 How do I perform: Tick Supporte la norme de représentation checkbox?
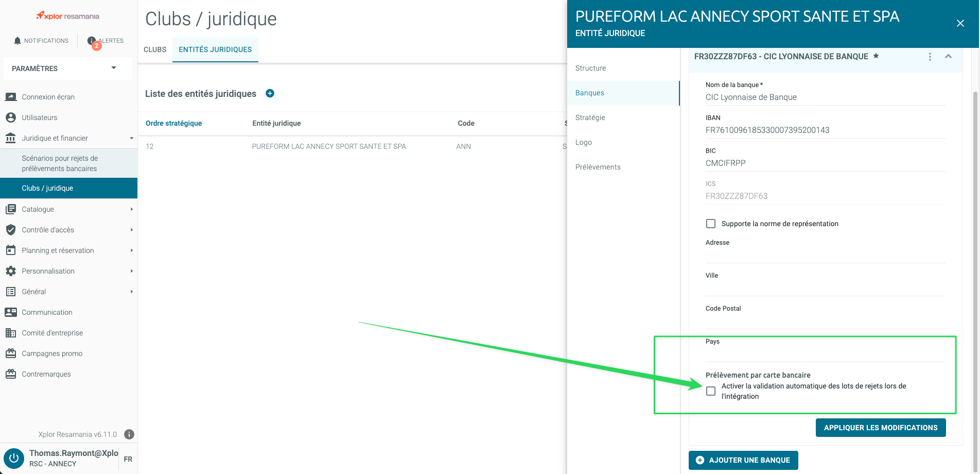(711, 224)
